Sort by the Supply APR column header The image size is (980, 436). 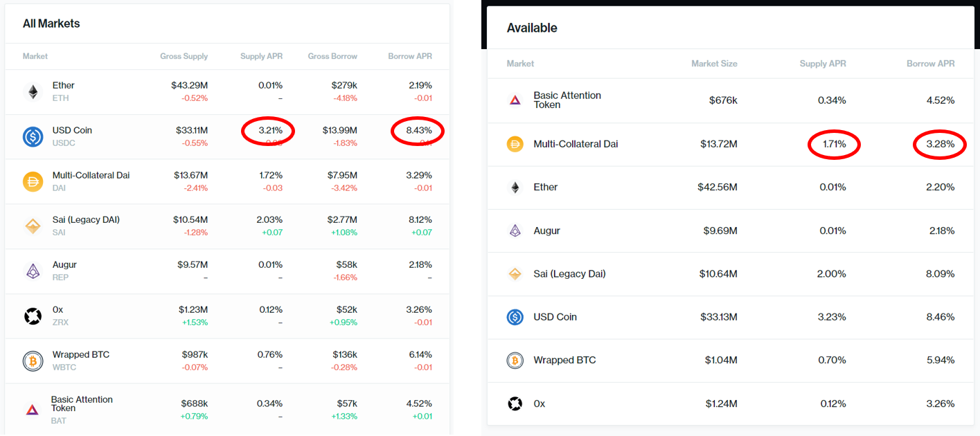pyautogui.click(x=261, y=56)
